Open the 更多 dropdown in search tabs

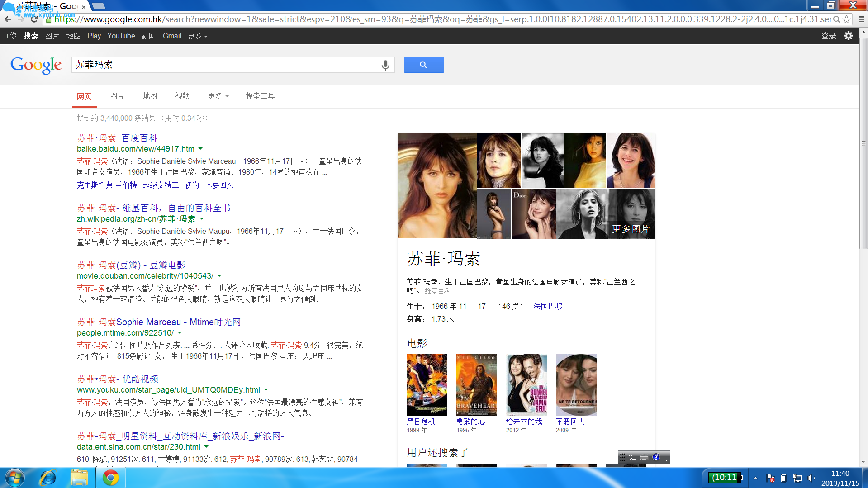click(218, 96)
